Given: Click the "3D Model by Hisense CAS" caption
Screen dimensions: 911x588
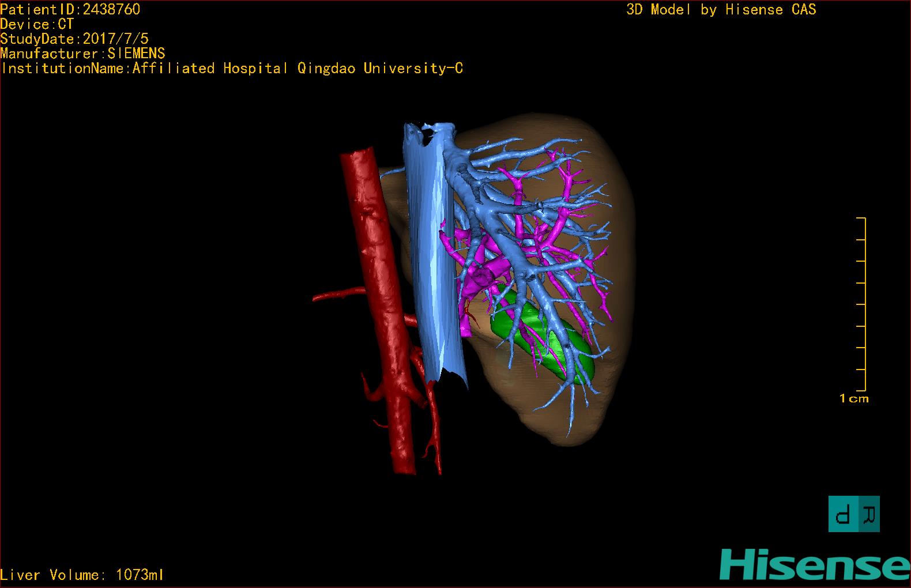Looking at the screenshot, I should click(721, 10).
